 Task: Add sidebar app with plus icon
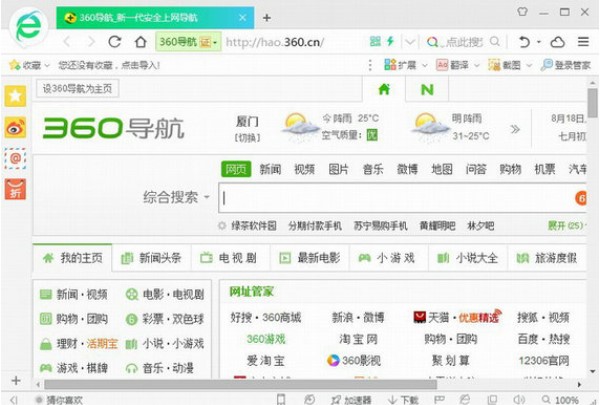tap(16, 381)
